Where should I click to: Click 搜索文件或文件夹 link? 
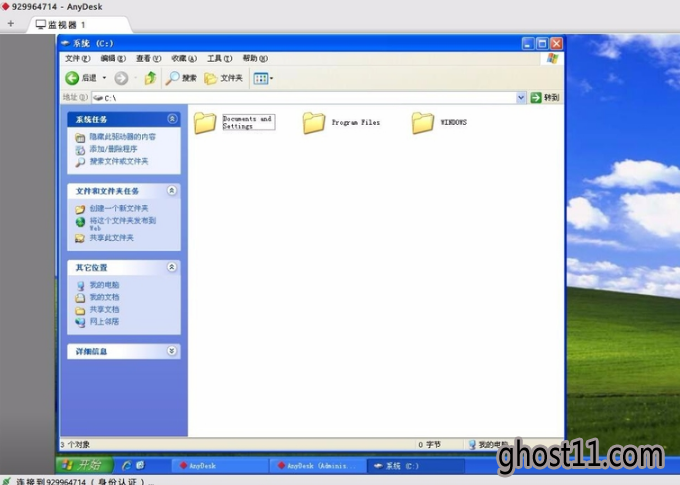pos(119,161)
